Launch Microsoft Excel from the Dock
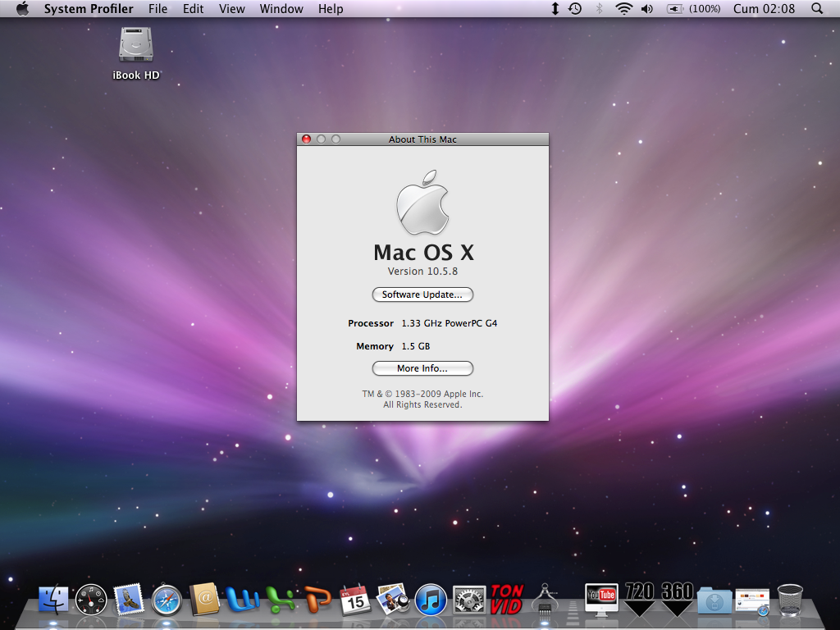 (x=281, y=600)
